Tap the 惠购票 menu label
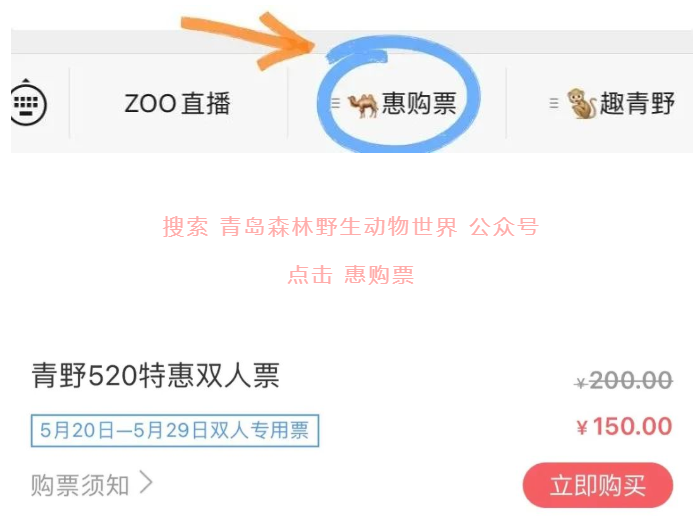This screenshot has width=698, height=516. (419, 103)
